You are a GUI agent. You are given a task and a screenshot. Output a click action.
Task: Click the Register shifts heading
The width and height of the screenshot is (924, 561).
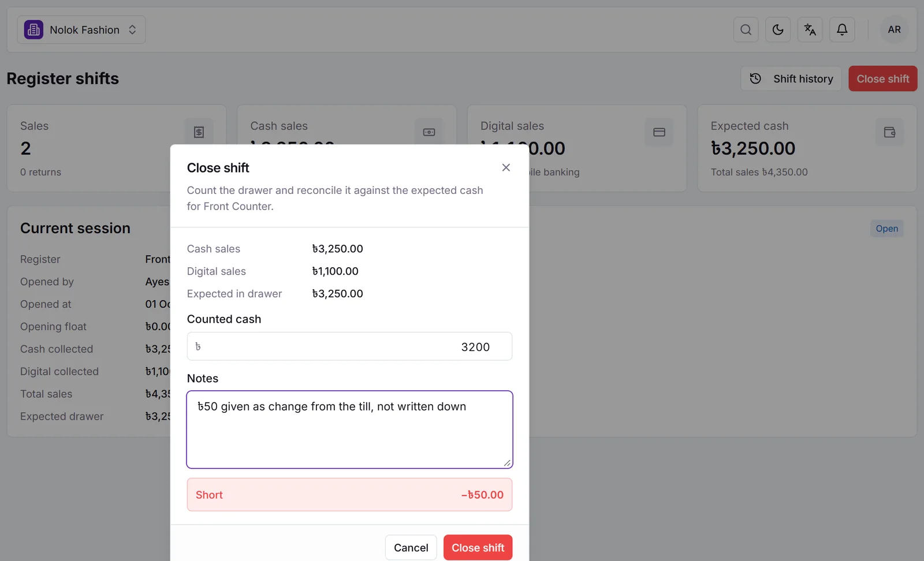(x=62, y=78)
